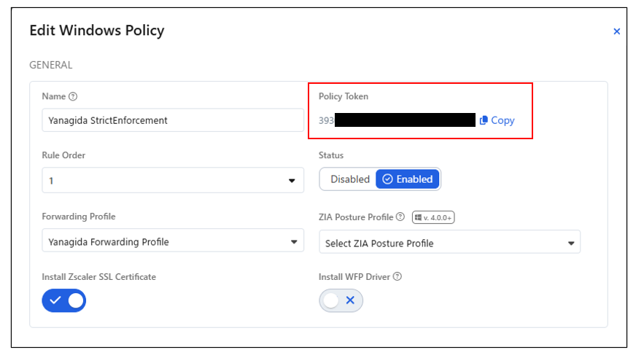Screen dimensions: 644x355
Task: Expand the Select ZIA Posture Profile dropdown
Action: tap(449, 242)
